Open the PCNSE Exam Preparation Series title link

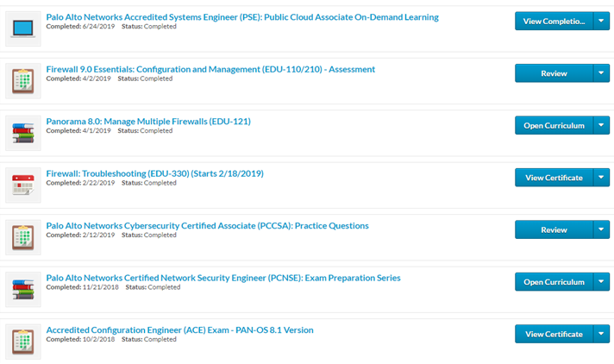click(x=222, y=278)
